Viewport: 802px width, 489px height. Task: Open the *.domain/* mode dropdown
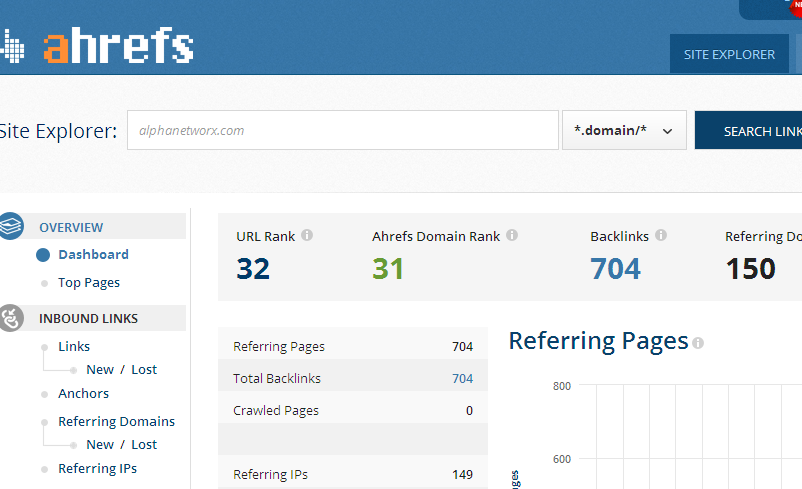pyautogui.click(x=624, y=130)
